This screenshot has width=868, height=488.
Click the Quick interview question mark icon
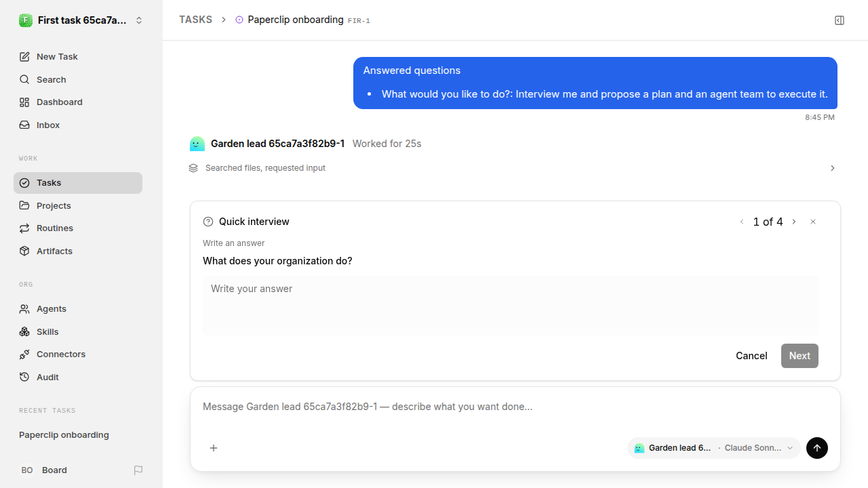(x=208, y=222)
